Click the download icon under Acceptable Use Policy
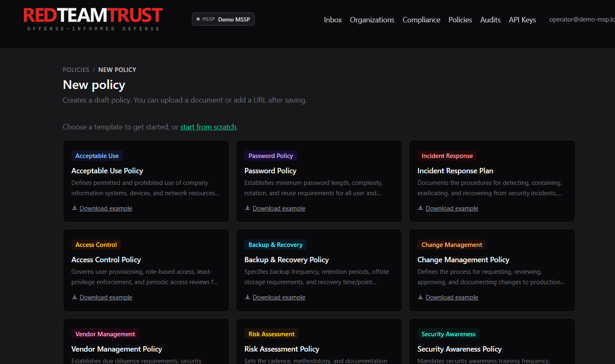615x364 pixels. 74,208
